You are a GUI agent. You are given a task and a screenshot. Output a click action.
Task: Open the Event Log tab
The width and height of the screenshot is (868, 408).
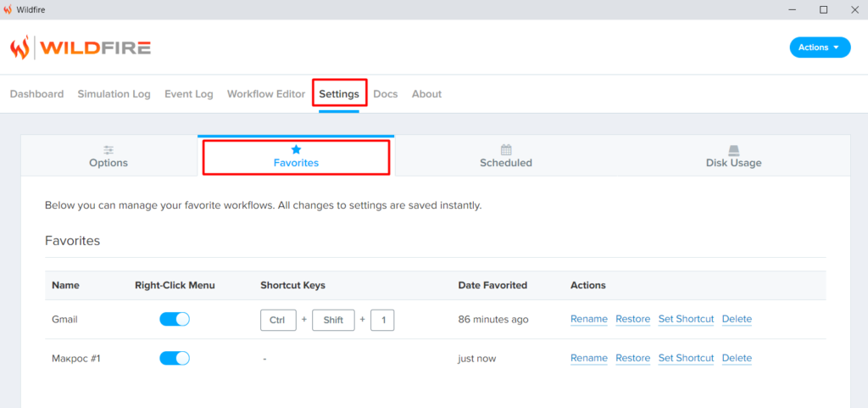pos(188,94)
